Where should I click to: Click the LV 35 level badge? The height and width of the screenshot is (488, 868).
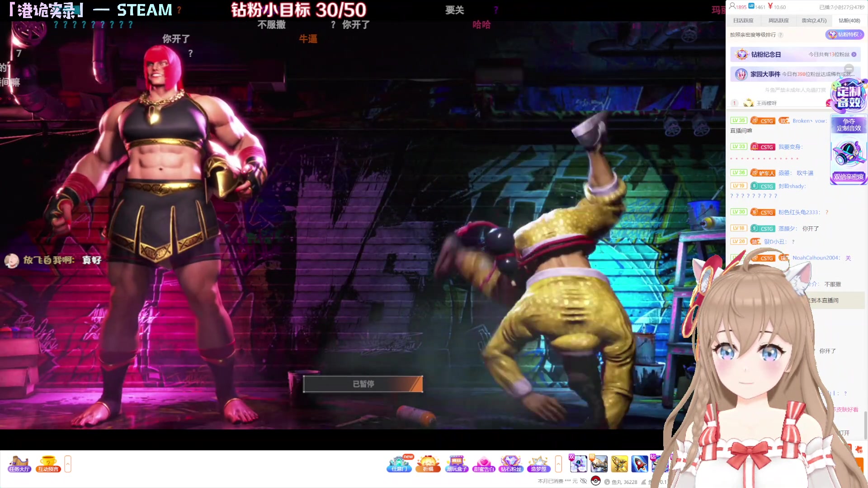pos(738,121)
